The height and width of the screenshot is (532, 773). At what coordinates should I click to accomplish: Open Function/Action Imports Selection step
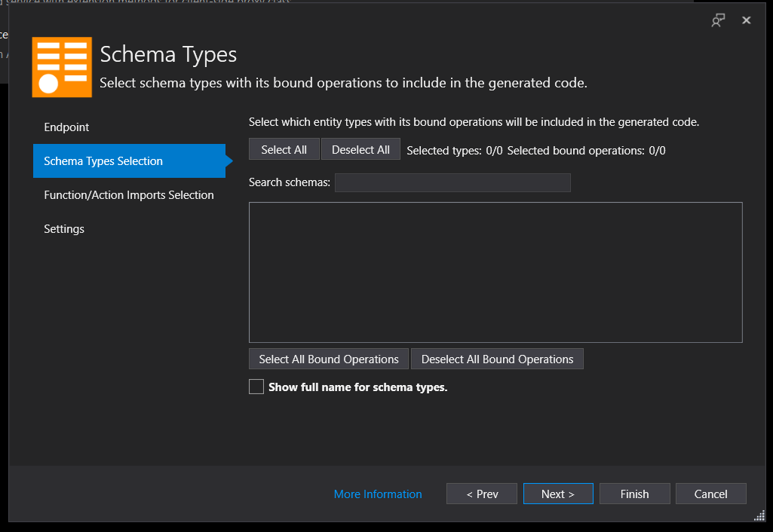(129, 195)
